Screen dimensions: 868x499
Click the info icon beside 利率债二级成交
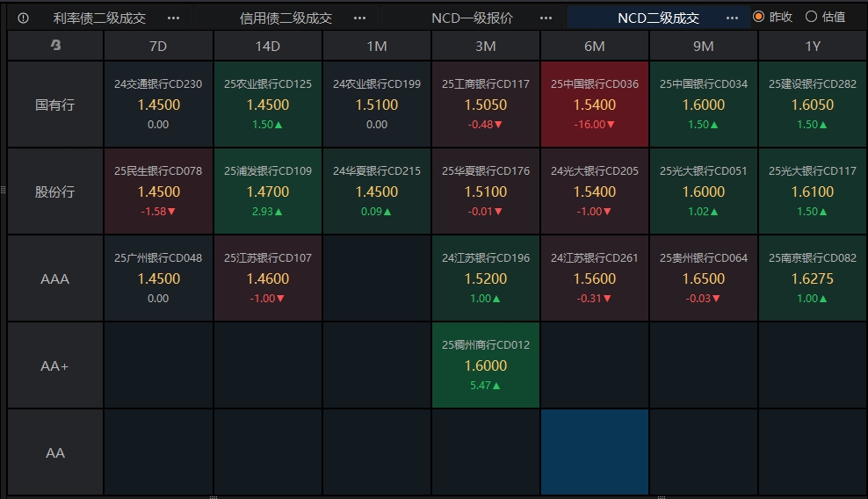(x=23, y=18)
